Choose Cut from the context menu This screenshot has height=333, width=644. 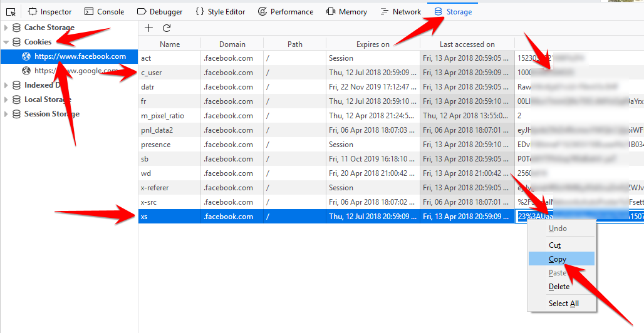click(x=561, y=245)
